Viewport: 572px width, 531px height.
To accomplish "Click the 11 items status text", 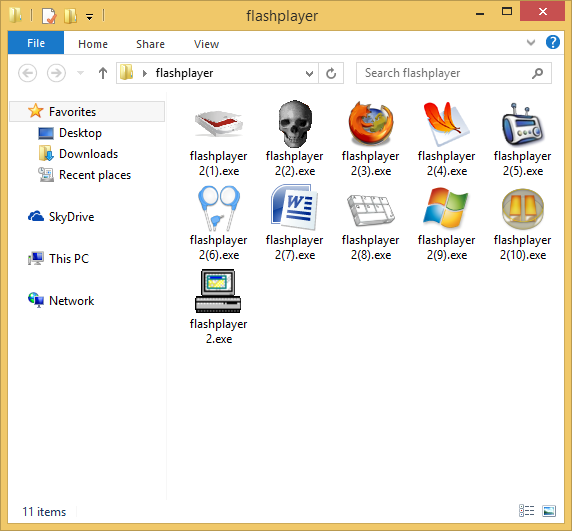I will [x=44, y=512].
